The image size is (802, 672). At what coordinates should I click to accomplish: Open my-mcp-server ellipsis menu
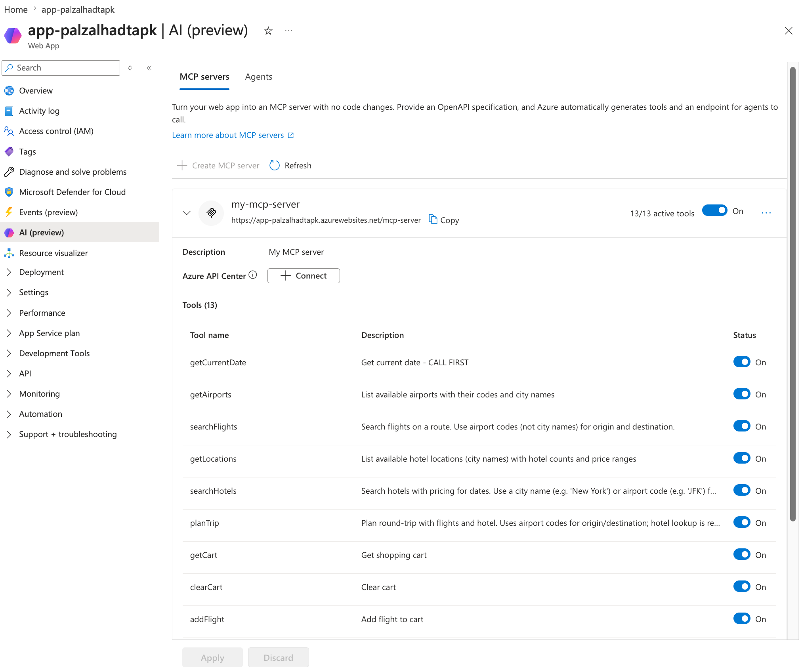766,213
